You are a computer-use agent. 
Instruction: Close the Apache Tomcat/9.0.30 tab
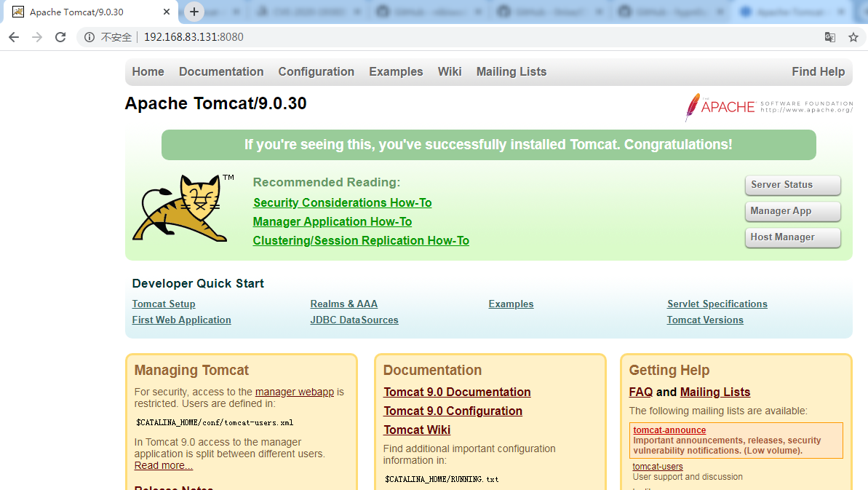pyautogui.click(x=166, y=12)
